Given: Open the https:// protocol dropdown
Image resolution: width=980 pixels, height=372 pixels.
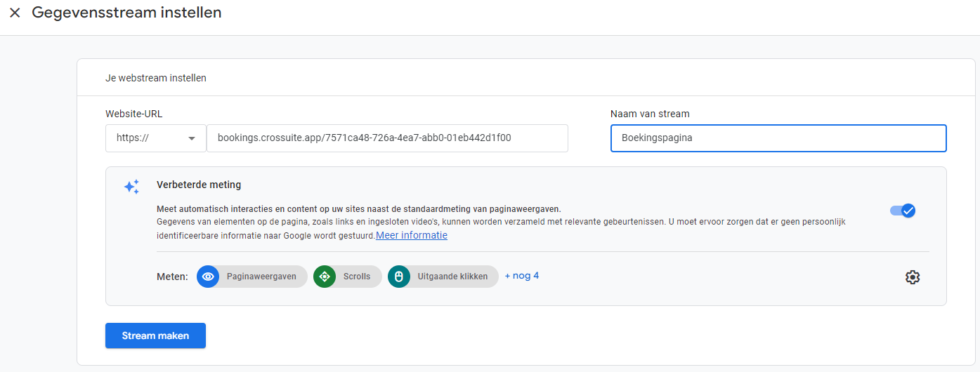Looking at the screenshot, I should tap(156, 138).
